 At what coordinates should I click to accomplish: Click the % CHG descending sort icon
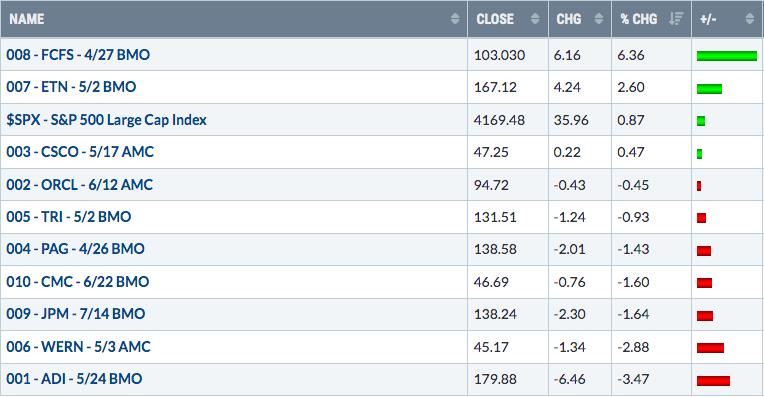[x=676, y=19]
